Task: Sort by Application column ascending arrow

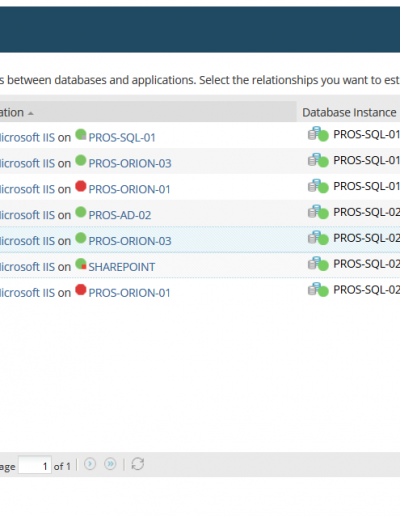Action: 31,114
